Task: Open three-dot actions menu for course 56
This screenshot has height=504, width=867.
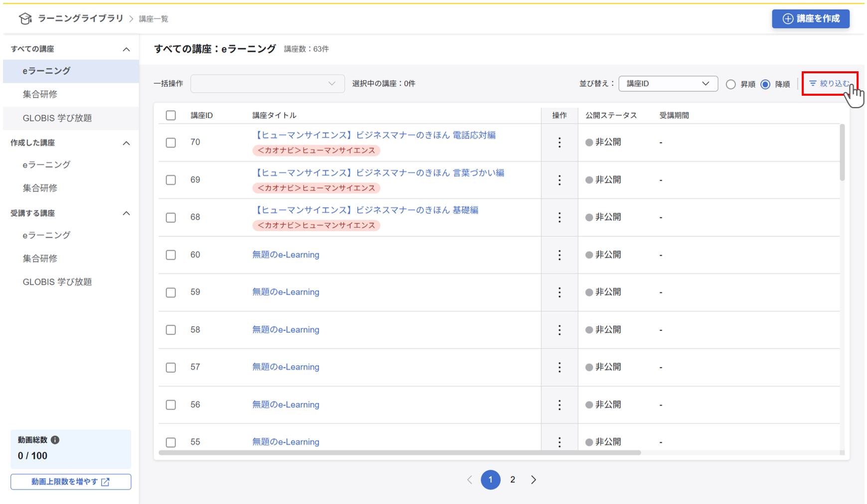Action: (559, 405)
